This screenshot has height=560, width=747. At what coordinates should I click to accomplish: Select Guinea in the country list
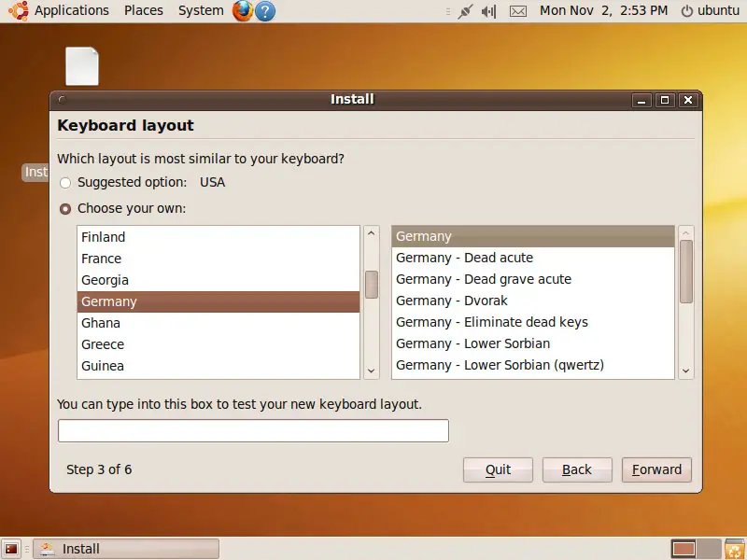point(218,366)
